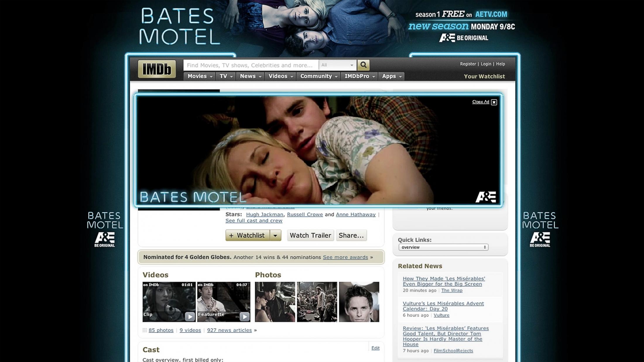The width and height of the screenshot is (644, 362).
Task: Click the FilmSchoolRejects source link
Action: point(453,351)
